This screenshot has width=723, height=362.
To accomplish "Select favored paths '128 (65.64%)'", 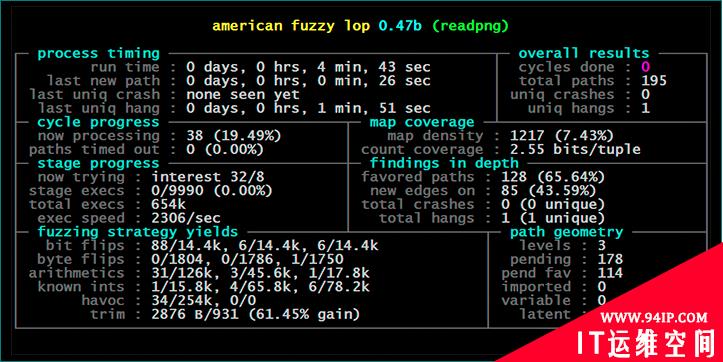I will point(553,178).
